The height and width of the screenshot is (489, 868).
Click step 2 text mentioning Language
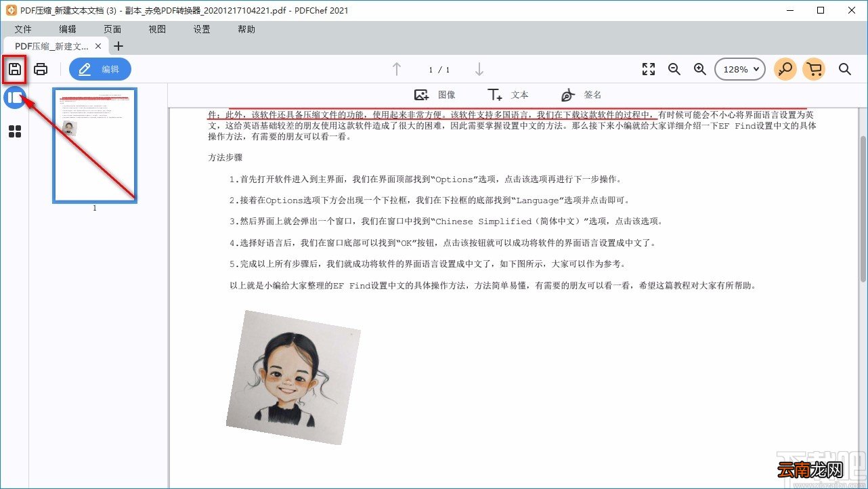coord(430,200)
